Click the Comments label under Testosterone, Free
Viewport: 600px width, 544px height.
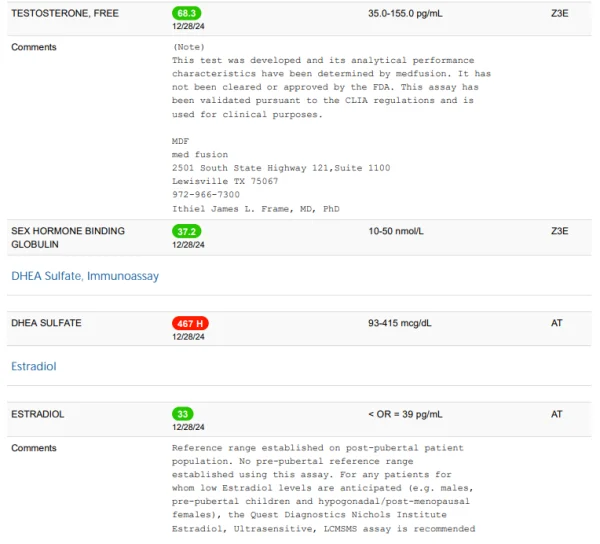(34, 47)
